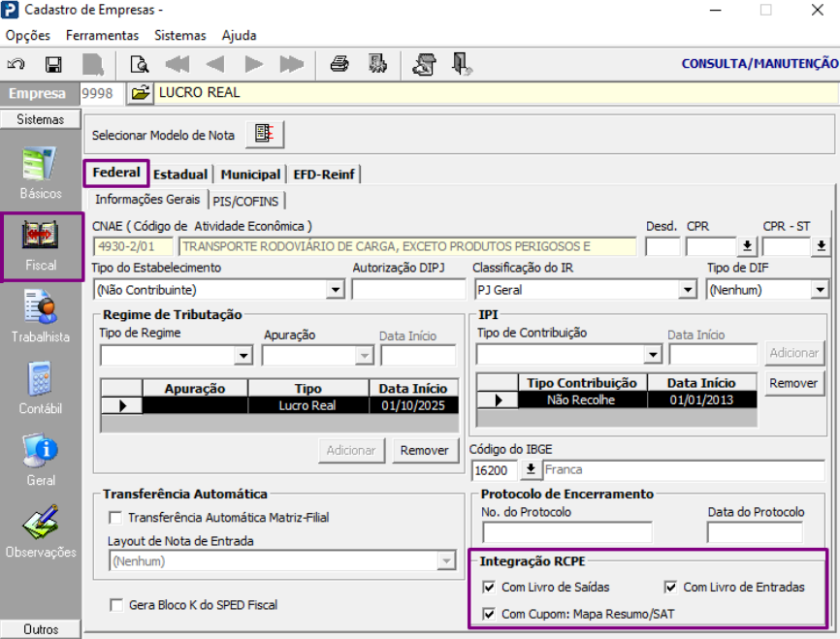Click the greyed document toolbar icon

(93, 64)
